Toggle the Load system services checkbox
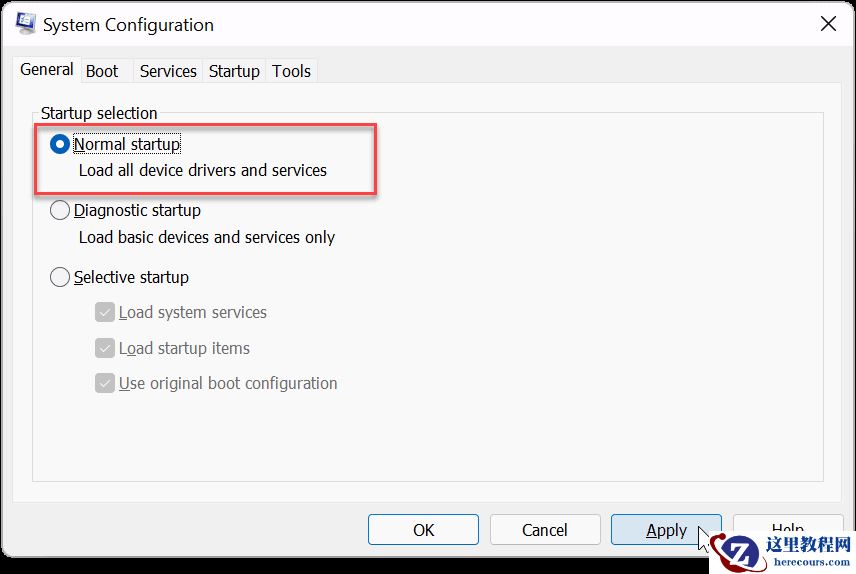This screenshot has height=574, width=856. [x=105, y=312]
